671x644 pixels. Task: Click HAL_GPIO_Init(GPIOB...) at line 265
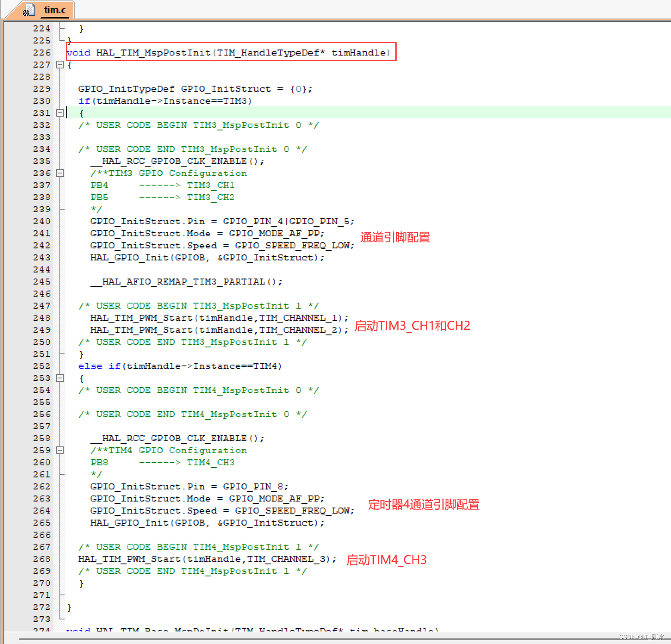[207, 523]
